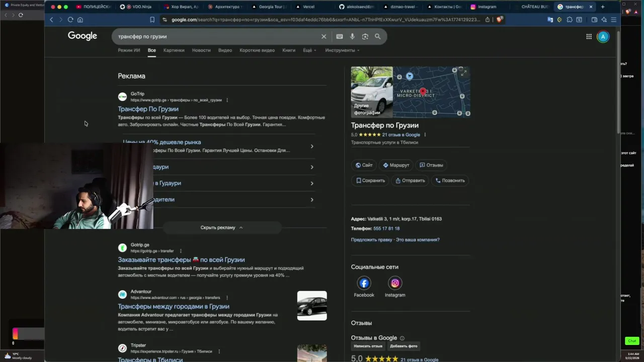Open Brave Shields lion icon
This screenshot has width=644, height=362.
500,20
